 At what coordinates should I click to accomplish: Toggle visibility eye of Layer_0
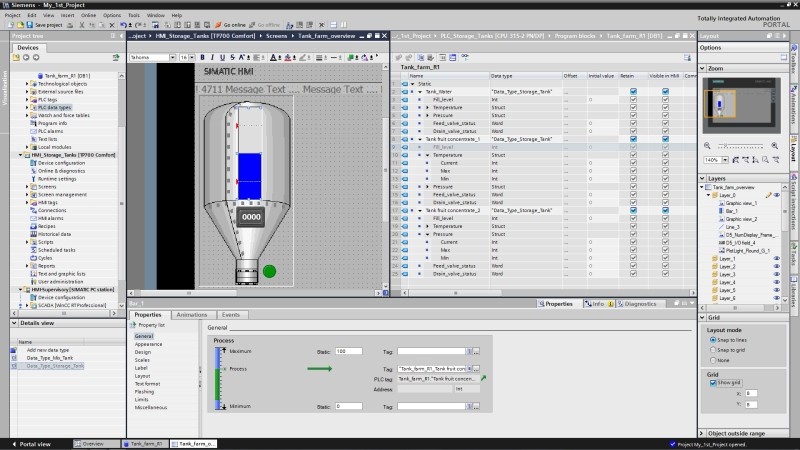[x=777, y=195]
